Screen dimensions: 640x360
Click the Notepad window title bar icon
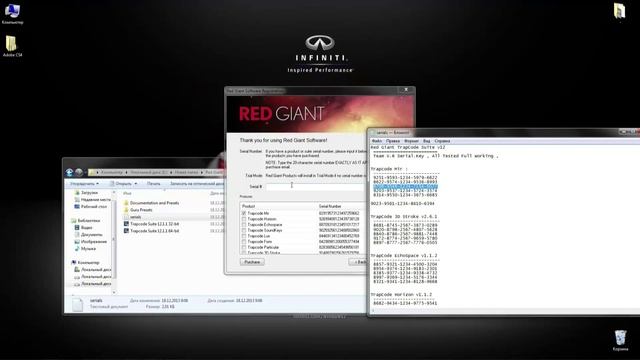coord(373,133)
